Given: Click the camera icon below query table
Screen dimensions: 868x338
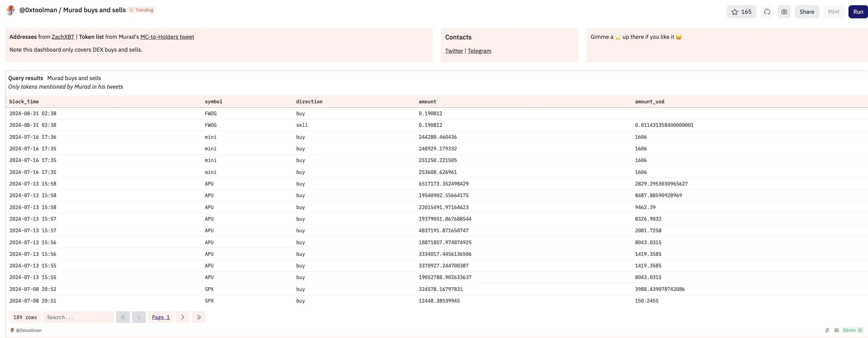Looking at the screenshot, I should click(836, 330).
